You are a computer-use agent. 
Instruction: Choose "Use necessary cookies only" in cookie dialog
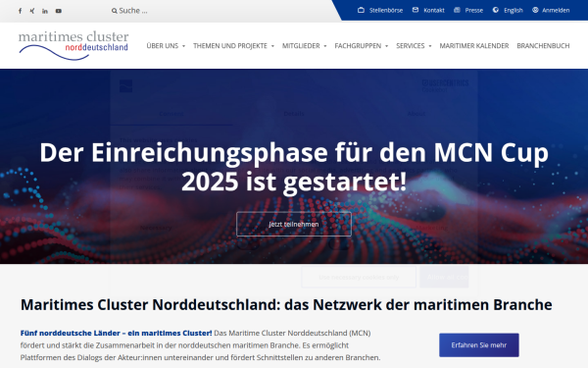359,277
